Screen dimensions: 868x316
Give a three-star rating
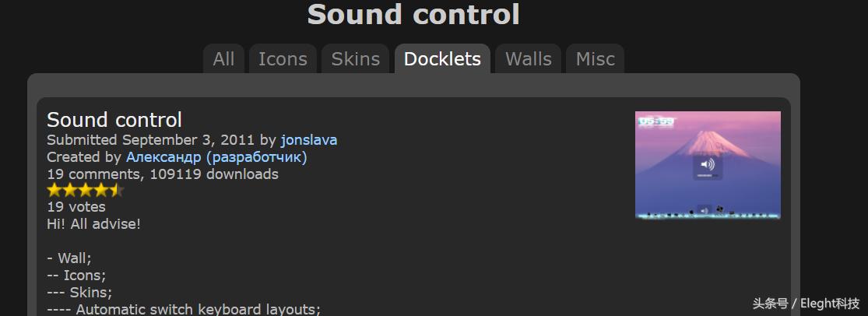coord(86,190)
